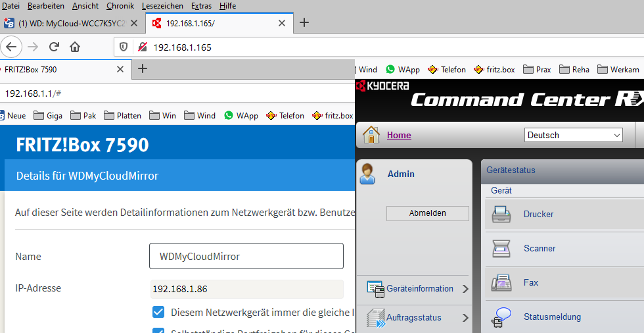
Task: Go forward one page
Action: point(33,47)
